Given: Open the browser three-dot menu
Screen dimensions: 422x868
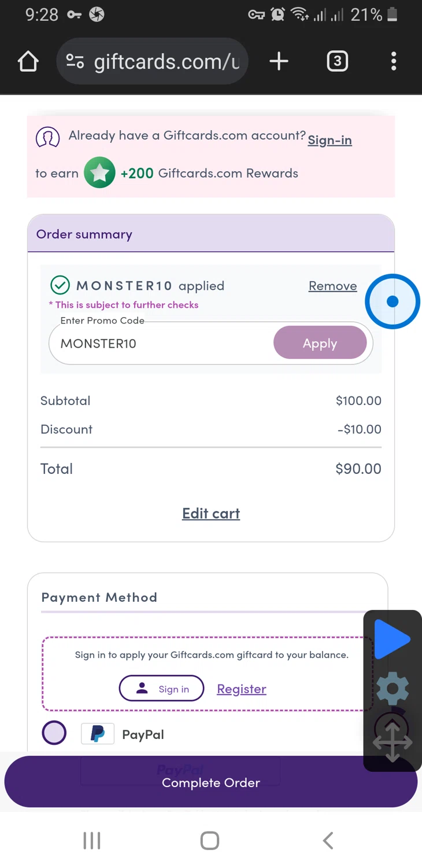Looking at the screenshot, I should [x=394, y=61].
